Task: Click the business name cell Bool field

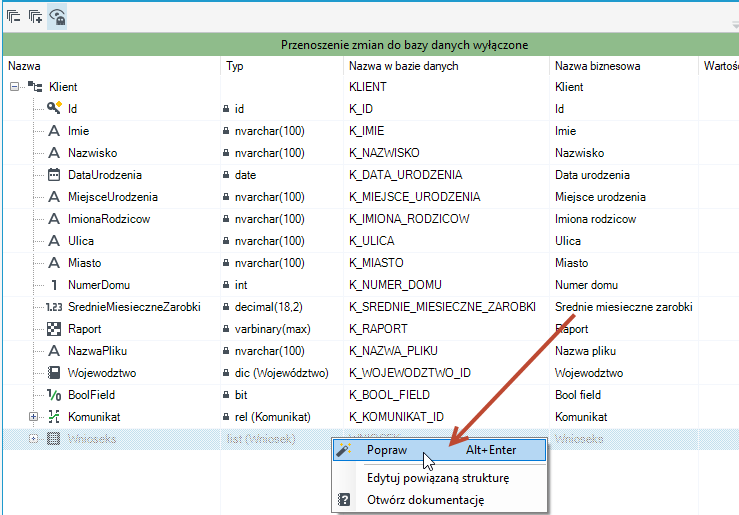Action: (578, 395)
